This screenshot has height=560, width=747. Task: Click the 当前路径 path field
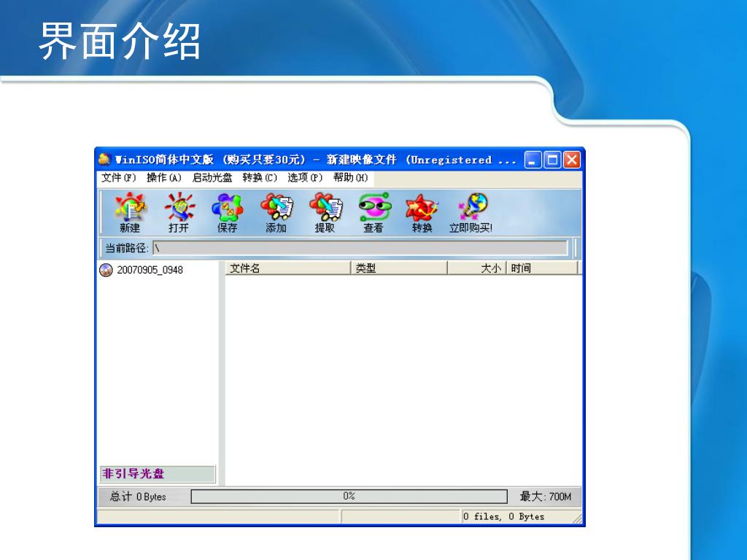(360, 248)
